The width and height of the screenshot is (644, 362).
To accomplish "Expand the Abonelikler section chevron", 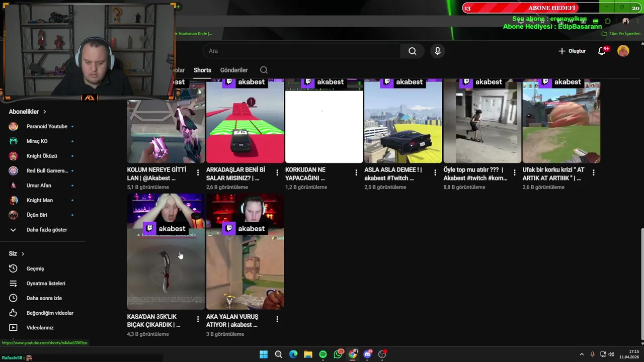I will pos(44,112).
